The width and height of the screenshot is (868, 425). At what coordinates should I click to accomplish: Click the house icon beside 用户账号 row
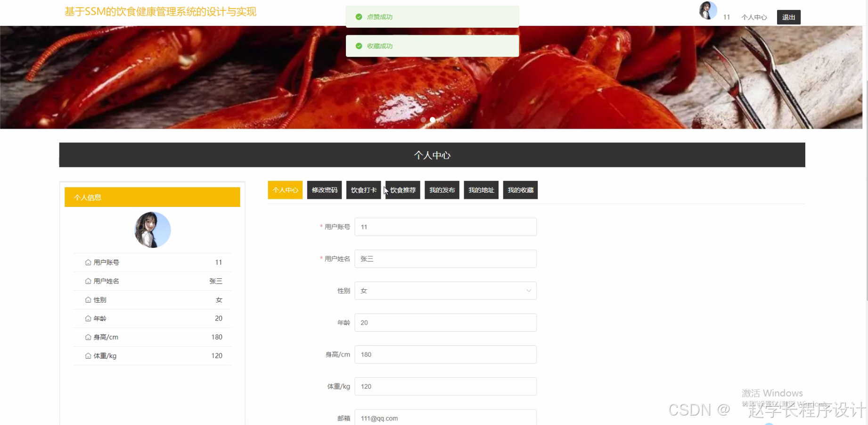[x=88, y=262]
